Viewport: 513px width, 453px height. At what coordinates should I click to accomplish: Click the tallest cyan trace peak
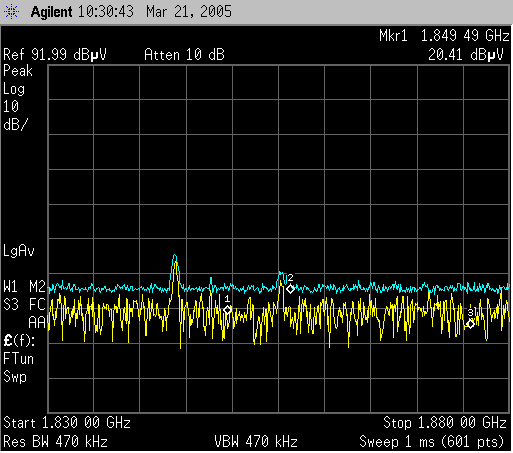click(x=175, y=257)
